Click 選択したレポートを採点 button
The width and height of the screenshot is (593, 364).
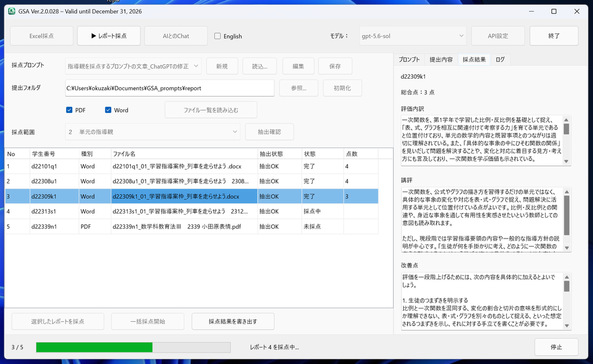[58, 321]
